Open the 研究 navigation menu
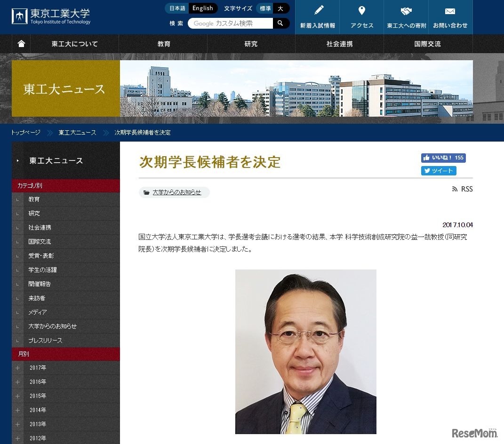Screen dimensions: 504x444 (251, 44)
